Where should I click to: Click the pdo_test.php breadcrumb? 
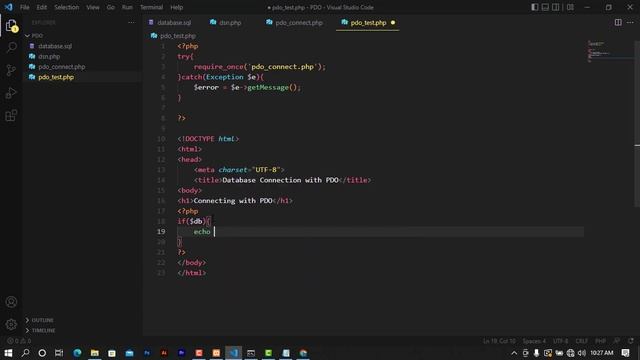(177, 36)
